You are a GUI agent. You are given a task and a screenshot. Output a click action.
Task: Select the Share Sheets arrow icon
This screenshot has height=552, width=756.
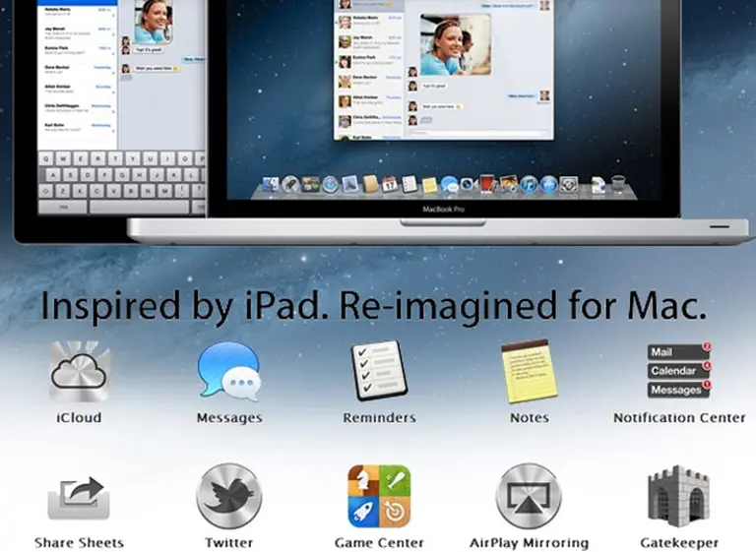pos(79,499)
